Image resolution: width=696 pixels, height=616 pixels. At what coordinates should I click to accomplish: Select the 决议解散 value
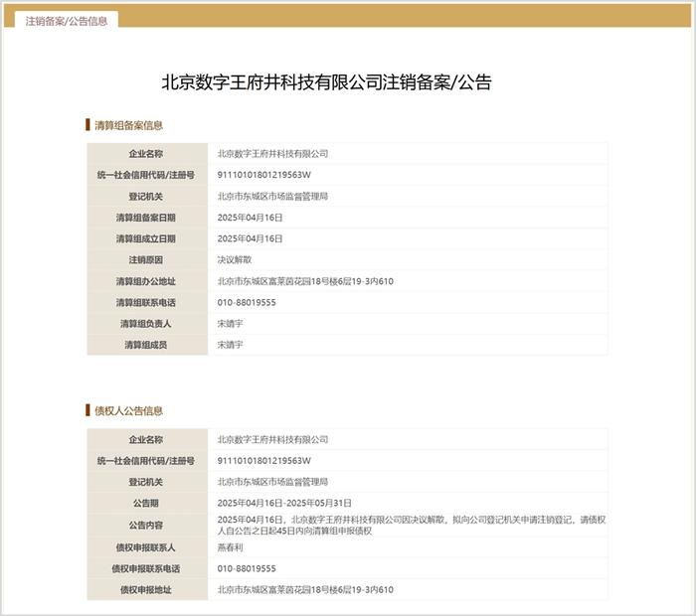click(x=235, y=260)
